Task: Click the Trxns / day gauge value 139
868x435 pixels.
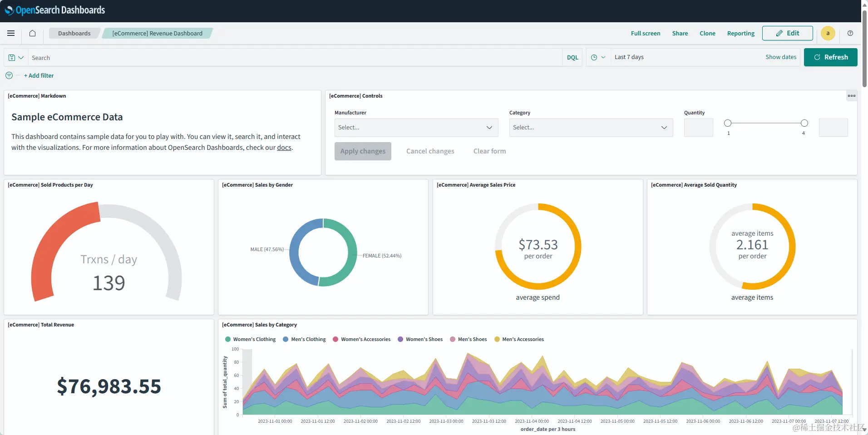Action: (x=109, y=283)
